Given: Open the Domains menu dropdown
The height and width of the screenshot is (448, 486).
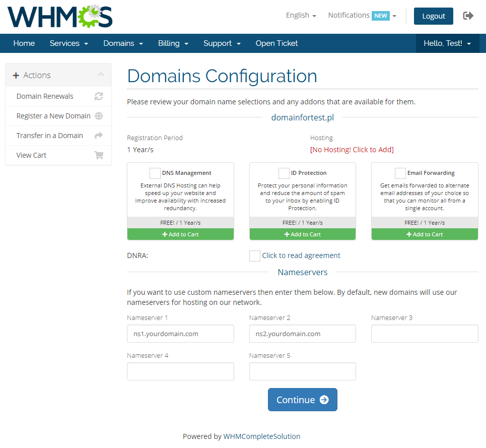Looking at the screenshot, I should point(123,43).
